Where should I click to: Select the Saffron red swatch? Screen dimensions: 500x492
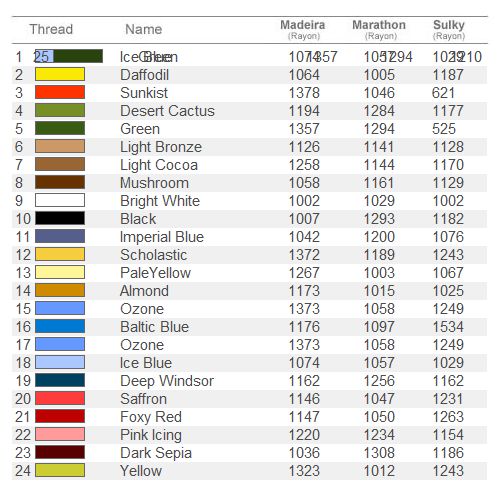(x=60, y=398)
